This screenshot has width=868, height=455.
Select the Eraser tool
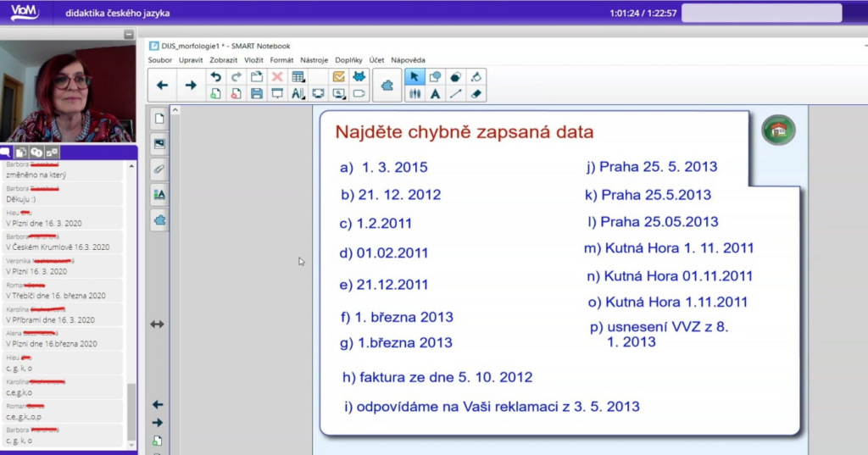476,94
